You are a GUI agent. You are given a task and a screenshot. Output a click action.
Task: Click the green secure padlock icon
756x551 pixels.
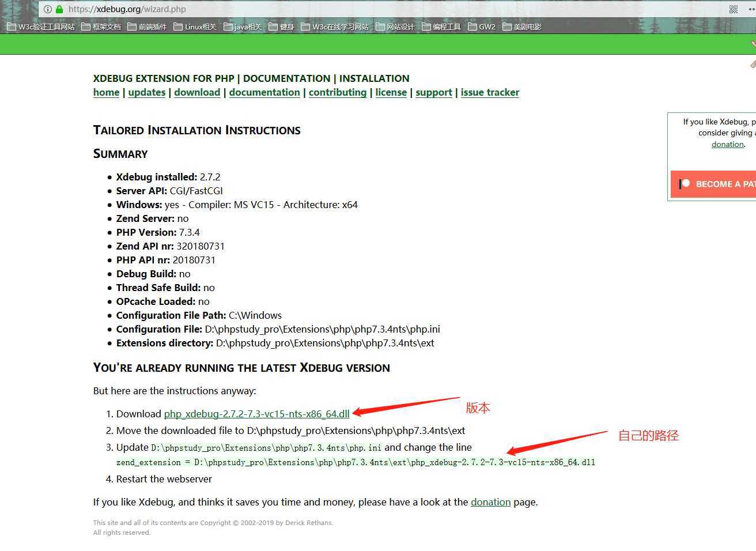coord(59,9)
